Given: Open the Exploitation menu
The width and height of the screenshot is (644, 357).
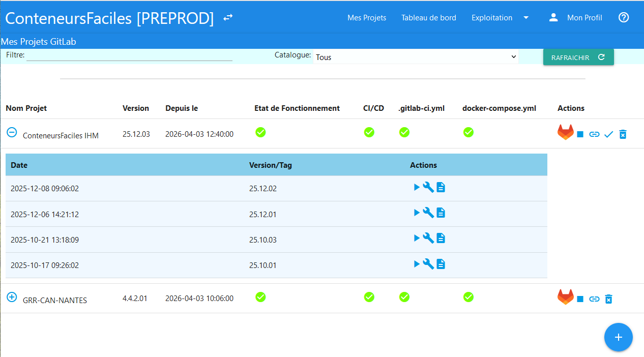Looking at the screenshot, I should point(492,18).
